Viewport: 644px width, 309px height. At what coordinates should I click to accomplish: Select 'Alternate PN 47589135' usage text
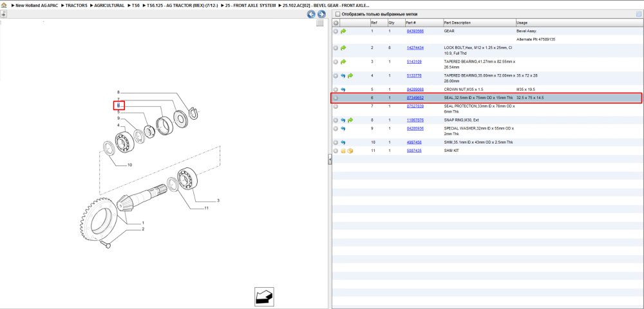(x=536, y=39)
